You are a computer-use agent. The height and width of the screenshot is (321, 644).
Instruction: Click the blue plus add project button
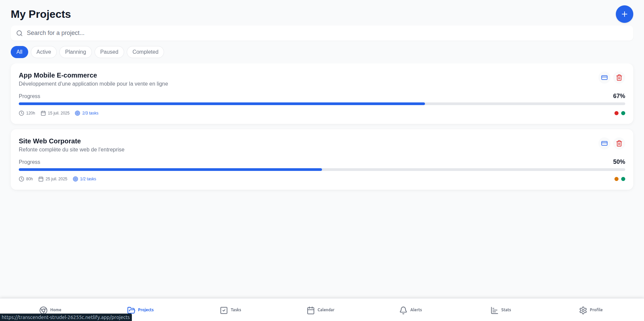pyautogui.click(x=624, y=14)
